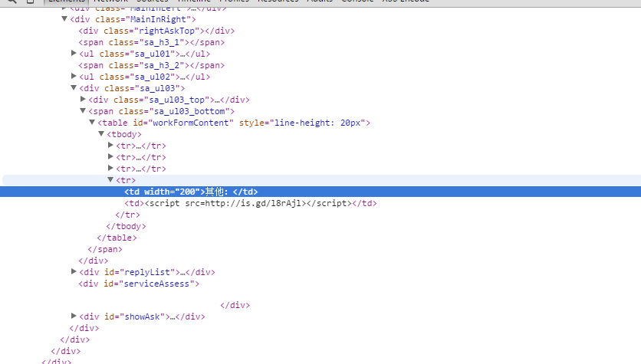Expand the replyList div node
The height and width of the screenshot is (364, 641).
point(74,271)
